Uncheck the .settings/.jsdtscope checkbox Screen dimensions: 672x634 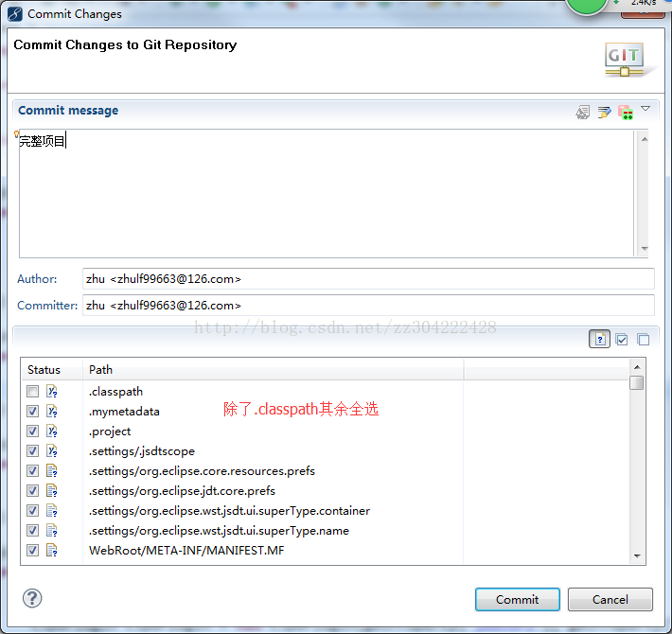tap(32, 450)
